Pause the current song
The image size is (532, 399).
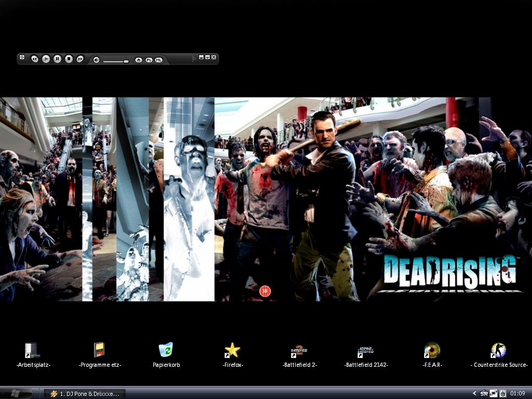[57, 59]
